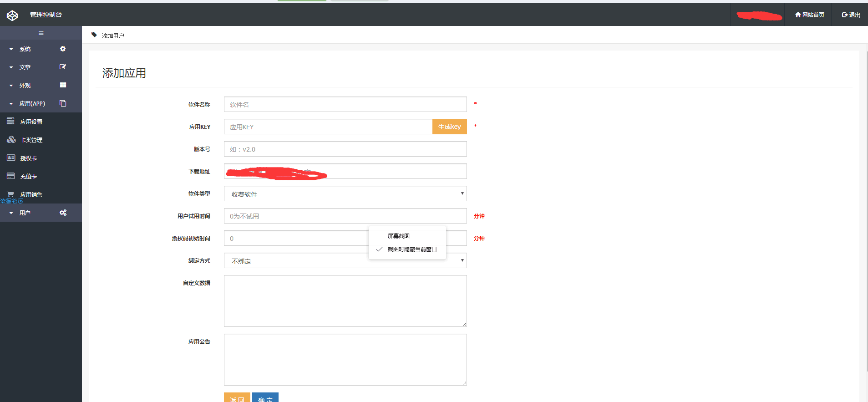Image resolution: width=868 pixels, height=402 pixels.
Task: Focus the 用户试用时间 input field
Action: click(345, 216)
